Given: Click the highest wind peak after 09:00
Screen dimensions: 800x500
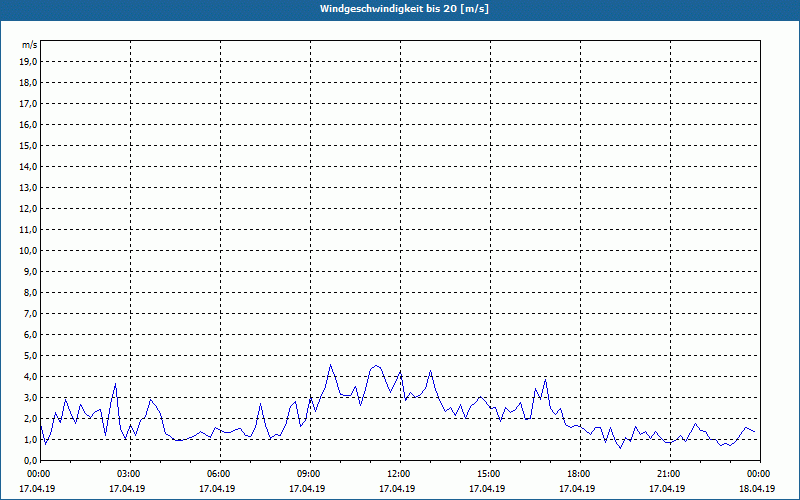Looking at the screenshot, I should (331, 364).
